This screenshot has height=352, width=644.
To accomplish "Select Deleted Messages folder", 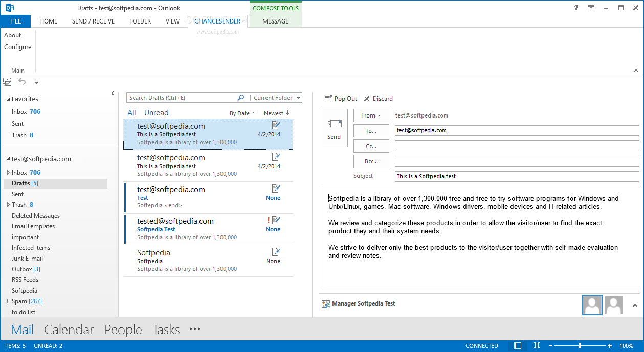I will [36, 216].
